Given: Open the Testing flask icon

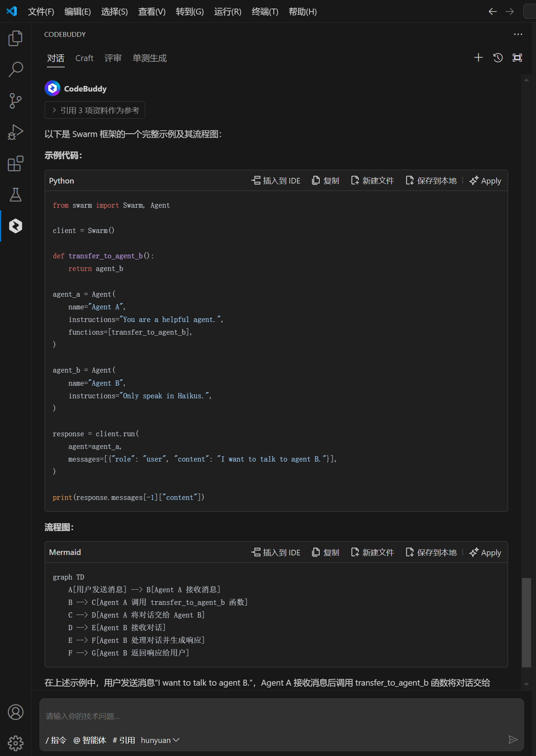Looking at the screenshot, I should pyautogui.click(x=15, y=195).
